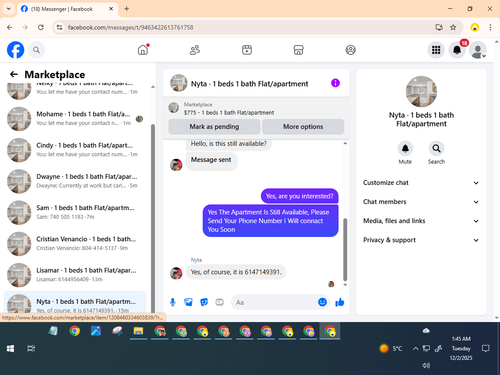Expand Chat members section

421,202
